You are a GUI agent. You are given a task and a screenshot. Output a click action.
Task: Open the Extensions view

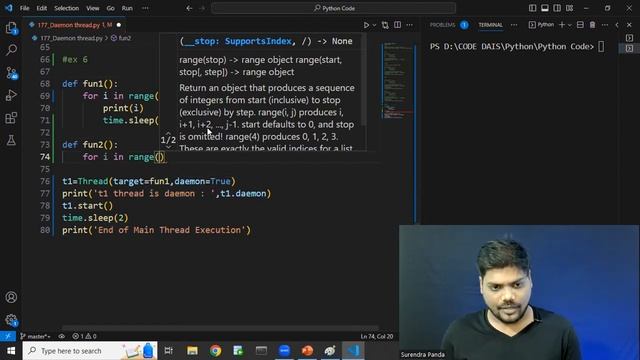[x=11, y=118]
